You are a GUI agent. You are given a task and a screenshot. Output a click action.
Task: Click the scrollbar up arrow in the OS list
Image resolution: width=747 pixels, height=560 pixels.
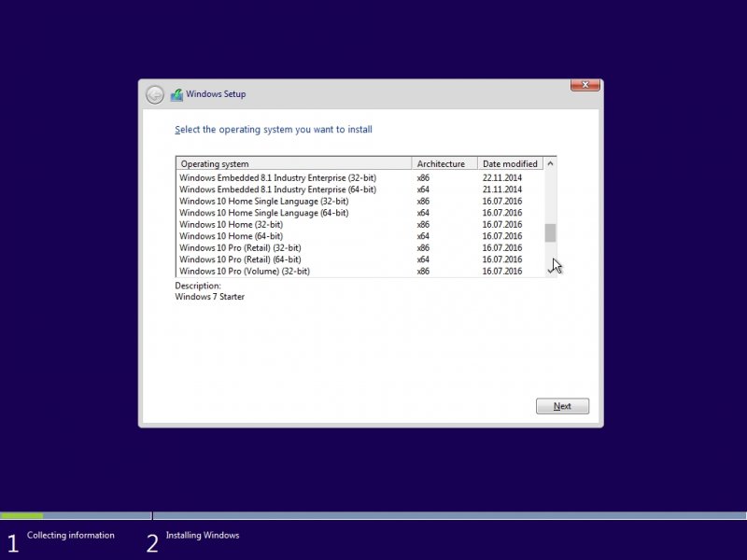point(550,164)
